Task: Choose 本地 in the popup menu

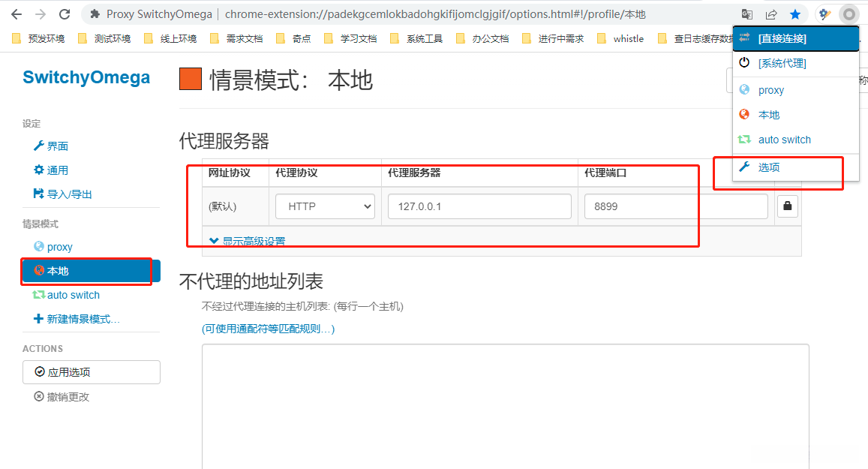Action: coord(796,115)
